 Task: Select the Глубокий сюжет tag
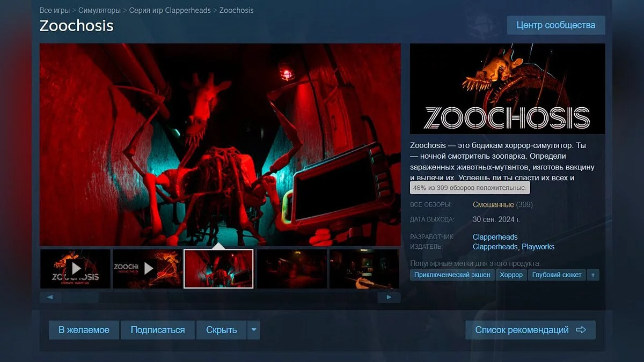557,275
